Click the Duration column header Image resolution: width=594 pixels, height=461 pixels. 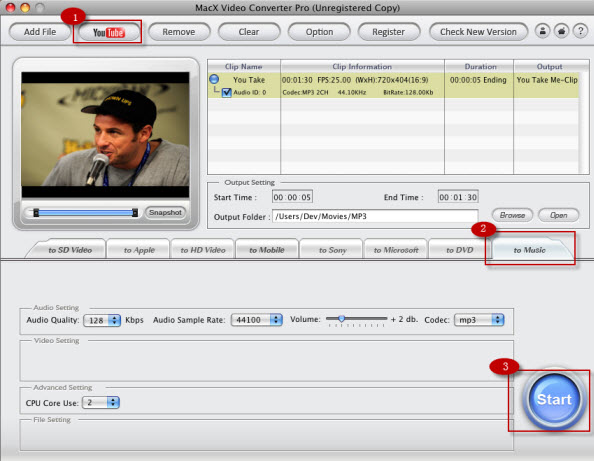coord(479,66)
